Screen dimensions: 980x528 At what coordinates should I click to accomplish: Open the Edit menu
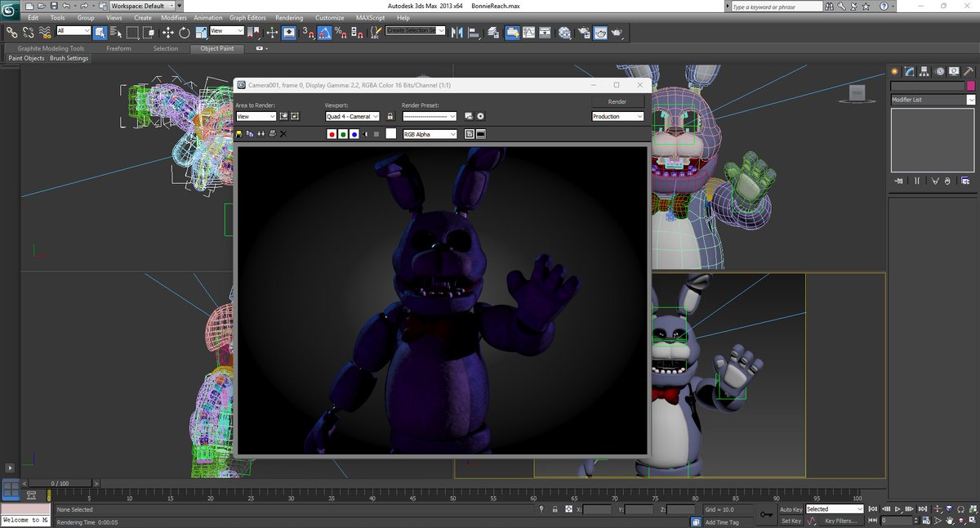(33, 17)
